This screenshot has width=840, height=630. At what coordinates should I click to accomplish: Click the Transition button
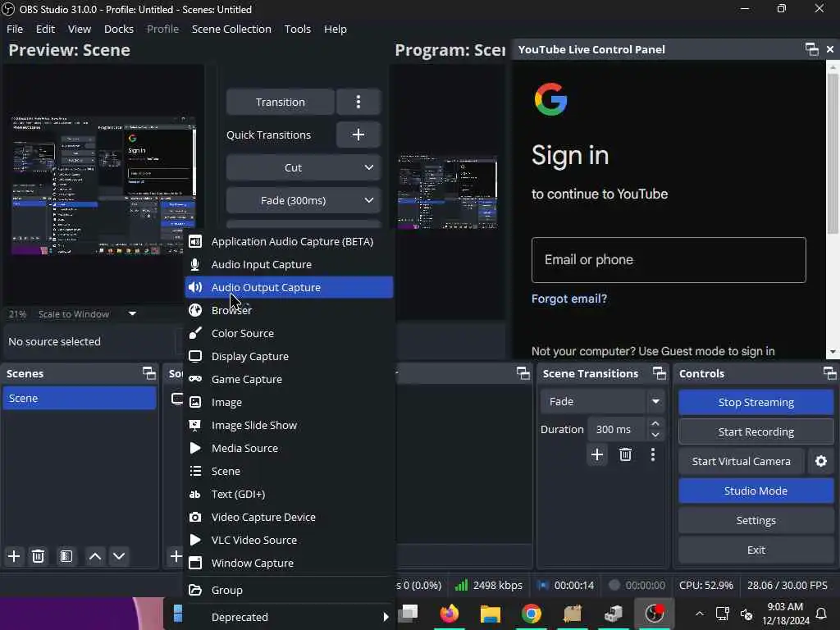[281, 102]
